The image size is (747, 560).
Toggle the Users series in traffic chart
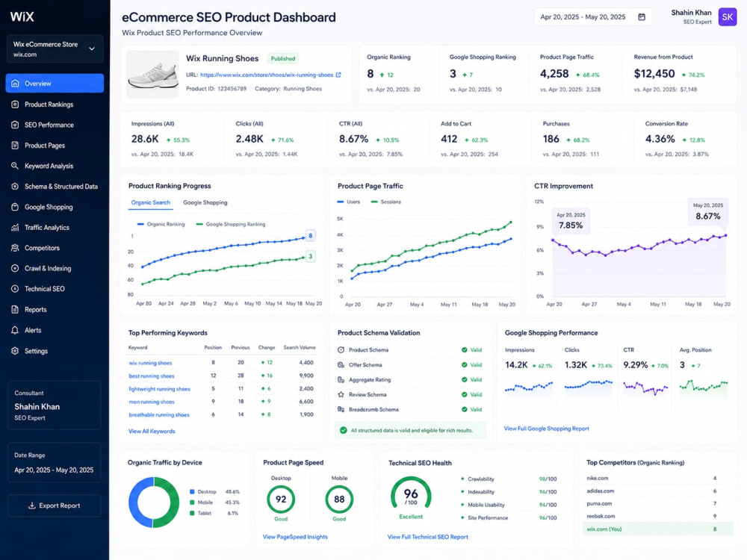tap(349, 202)
